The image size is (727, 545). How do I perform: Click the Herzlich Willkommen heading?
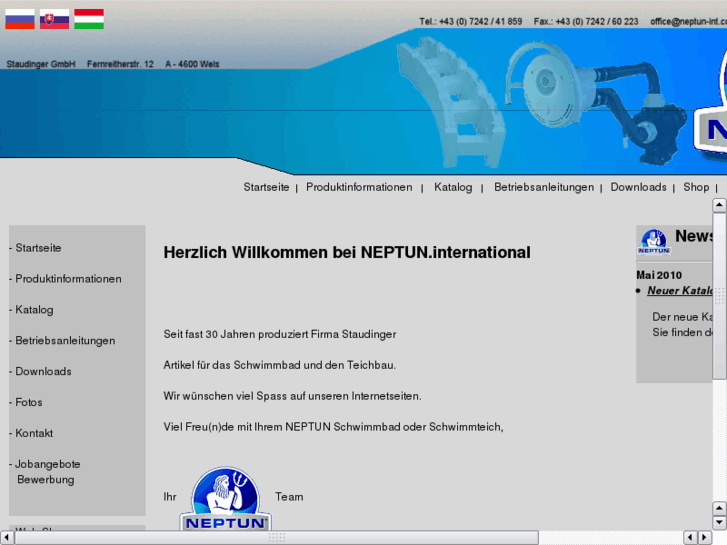347,252
